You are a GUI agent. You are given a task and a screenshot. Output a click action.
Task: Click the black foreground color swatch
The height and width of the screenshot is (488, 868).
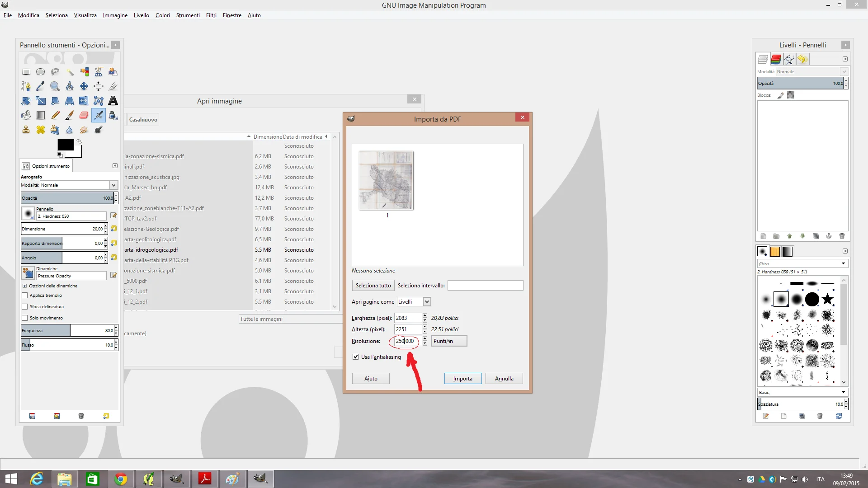pos(66,145)
